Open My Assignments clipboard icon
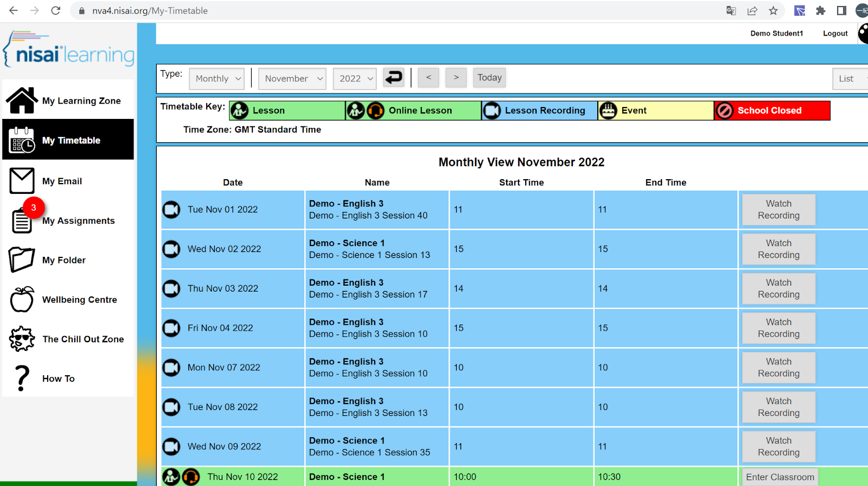 22,221
